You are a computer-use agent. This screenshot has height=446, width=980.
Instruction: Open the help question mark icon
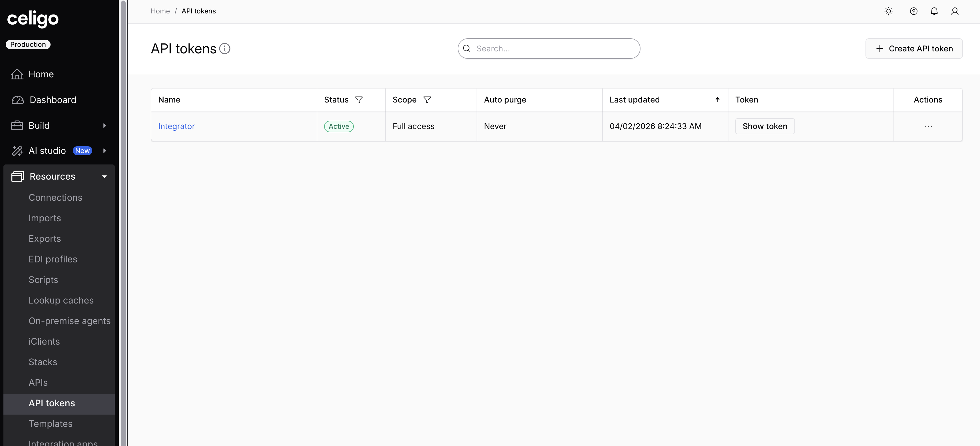(913, 11)
